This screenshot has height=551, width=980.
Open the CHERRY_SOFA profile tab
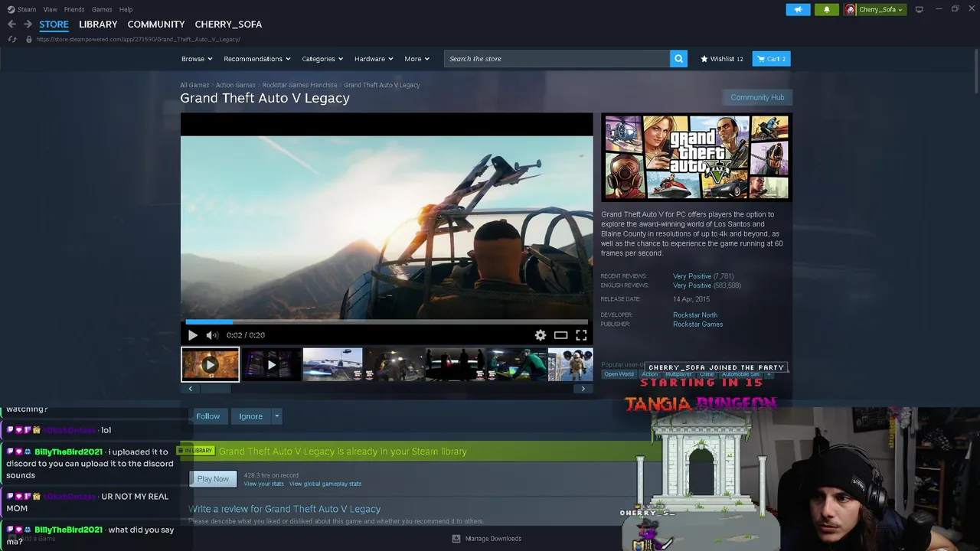coord(228,24)
